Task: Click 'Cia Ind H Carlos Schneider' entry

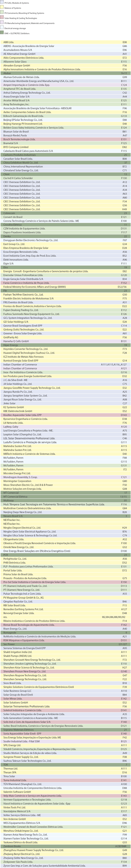Action: click(x=65, y=178)
